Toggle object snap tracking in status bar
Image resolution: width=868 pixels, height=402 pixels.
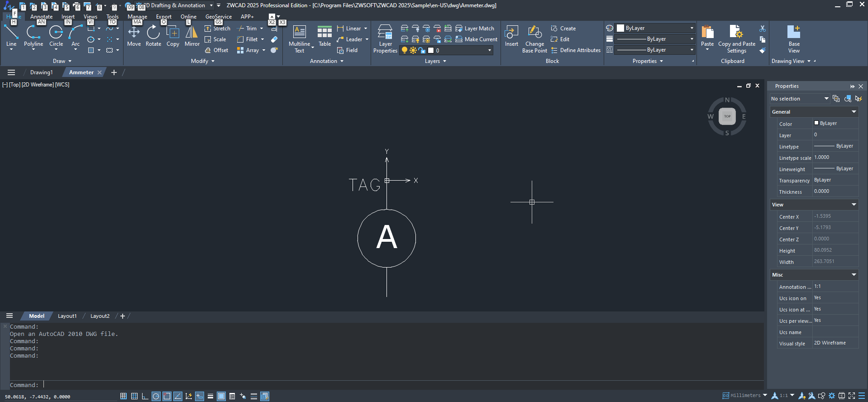[x=178, y=396]
